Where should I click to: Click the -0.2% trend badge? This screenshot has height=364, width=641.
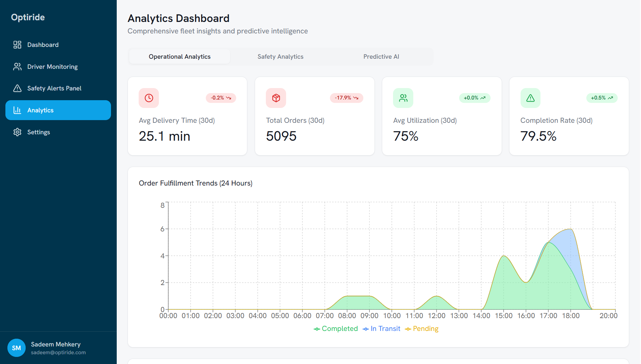221,98
